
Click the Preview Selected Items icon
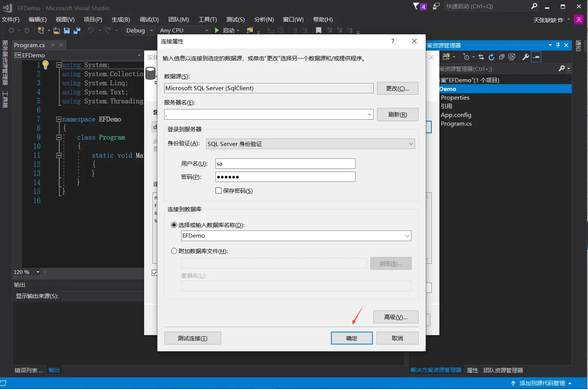[x=536, y=57]
